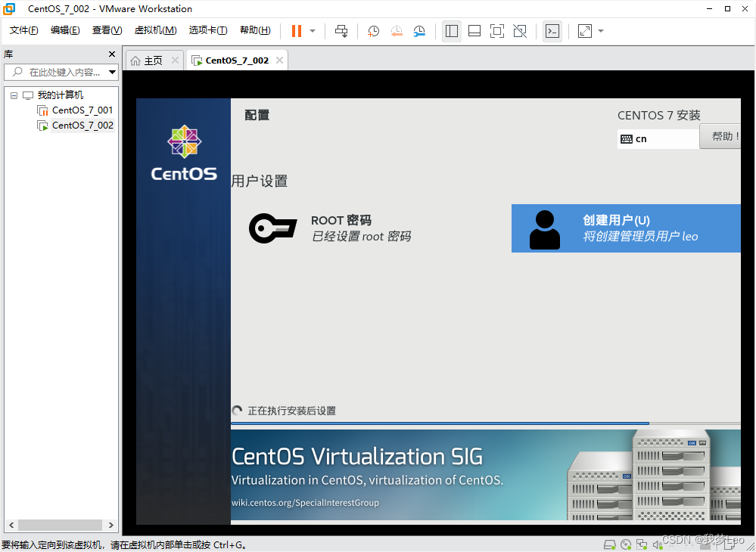The width and height of the screenshot is (756, 552).
Task: Click the cn keyboard layout indicator
Action: pyautogui.click(x=658, y=139)
